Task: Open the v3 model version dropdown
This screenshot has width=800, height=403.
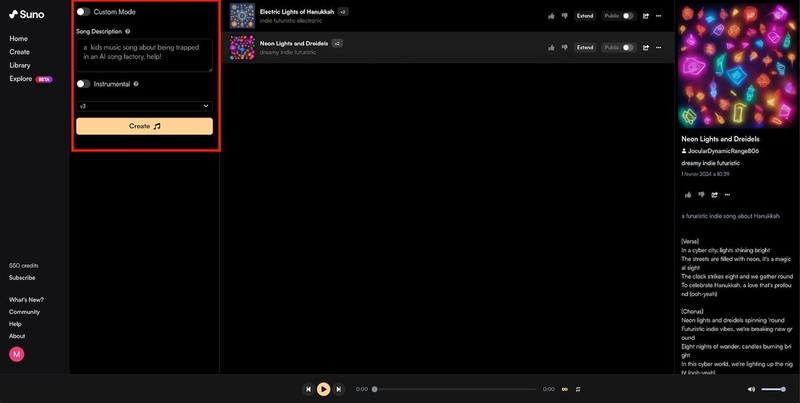Action: (x=144, y=105)
